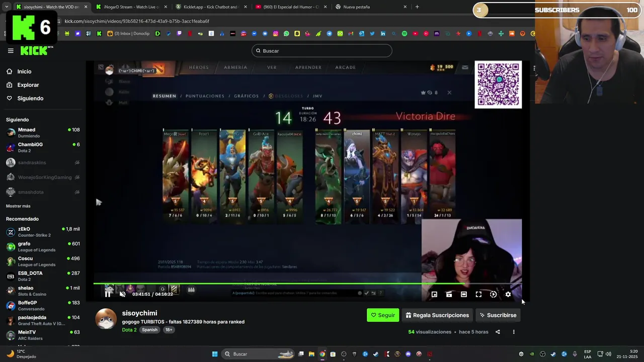Switch to Kicklet.app browser tab

211,7
